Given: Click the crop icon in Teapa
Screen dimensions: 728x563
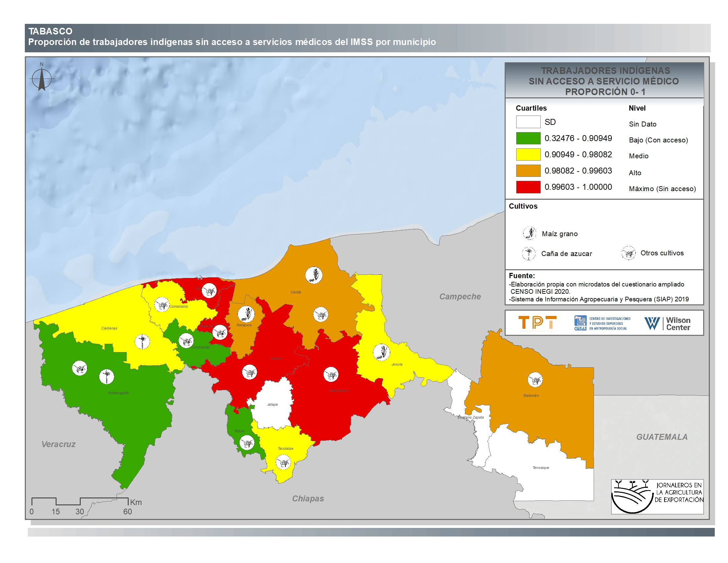Looking at the screenshot, I should click(247, 443).
